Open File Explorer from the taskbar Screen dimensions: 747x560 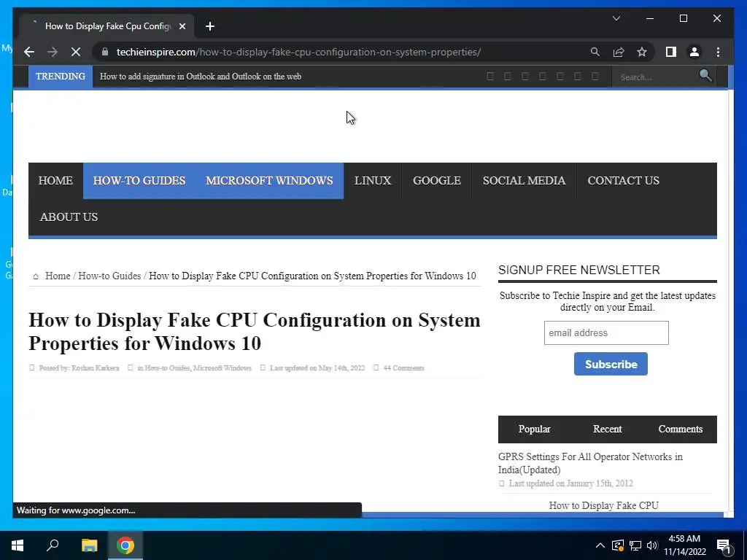click(x=89, y=545)
